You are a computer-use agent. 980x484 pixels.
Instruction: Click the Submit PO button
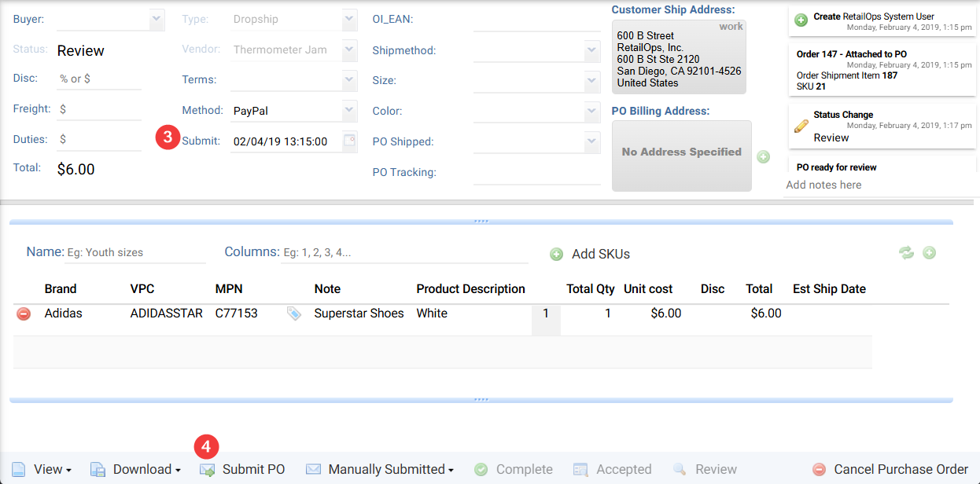click(x=243, y=469)
